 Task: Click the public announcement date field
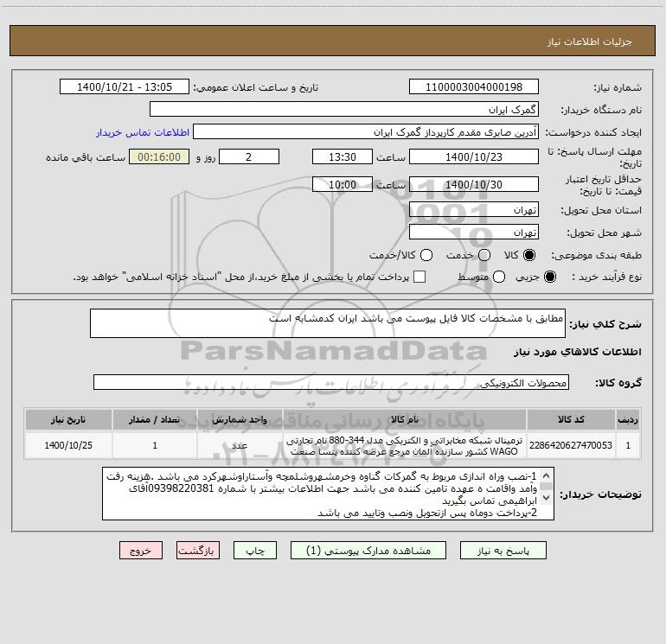click(x=125, y=86)
